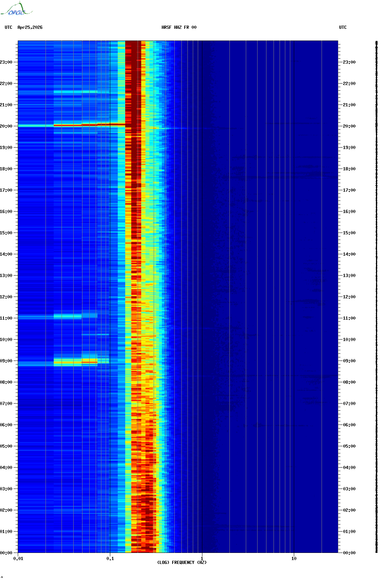Click the 03:00 label on the right time axis
392x581 pixels.
tap(349, 489)
